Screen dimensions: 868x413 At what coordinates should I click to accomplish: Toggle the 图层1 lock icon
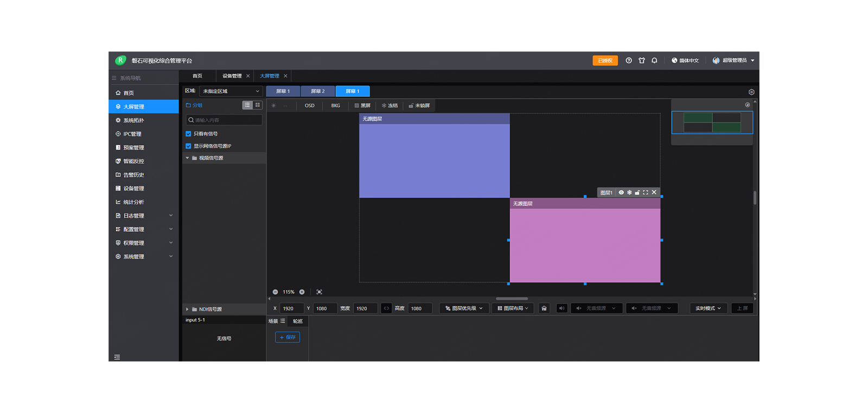637,192
